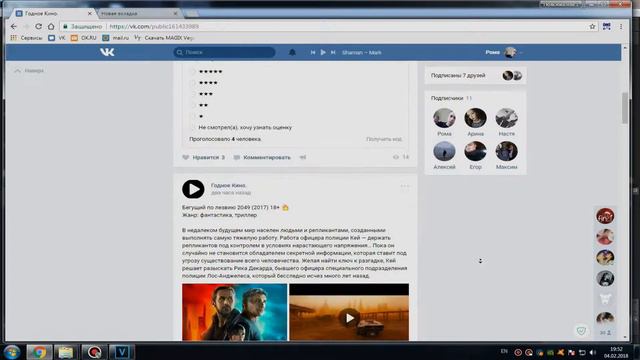Play the Shaman track in header

[x=323, y=52]
